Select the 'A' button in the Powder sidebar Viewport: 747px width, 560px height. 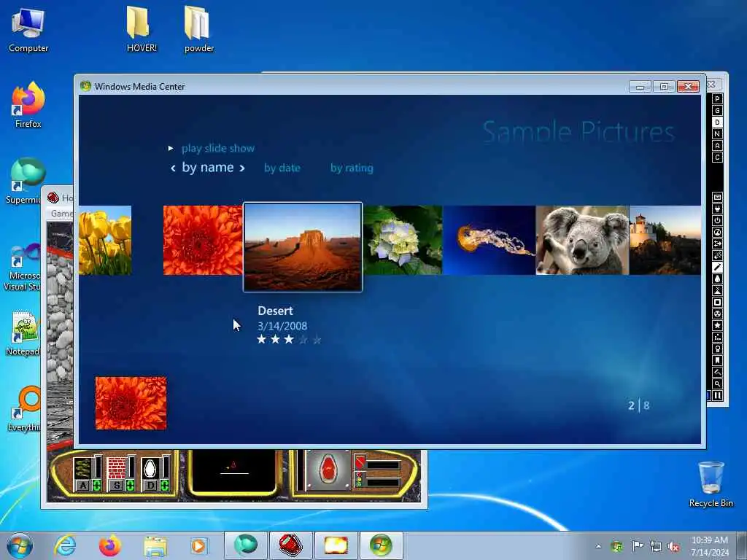[x=717, y=146]
